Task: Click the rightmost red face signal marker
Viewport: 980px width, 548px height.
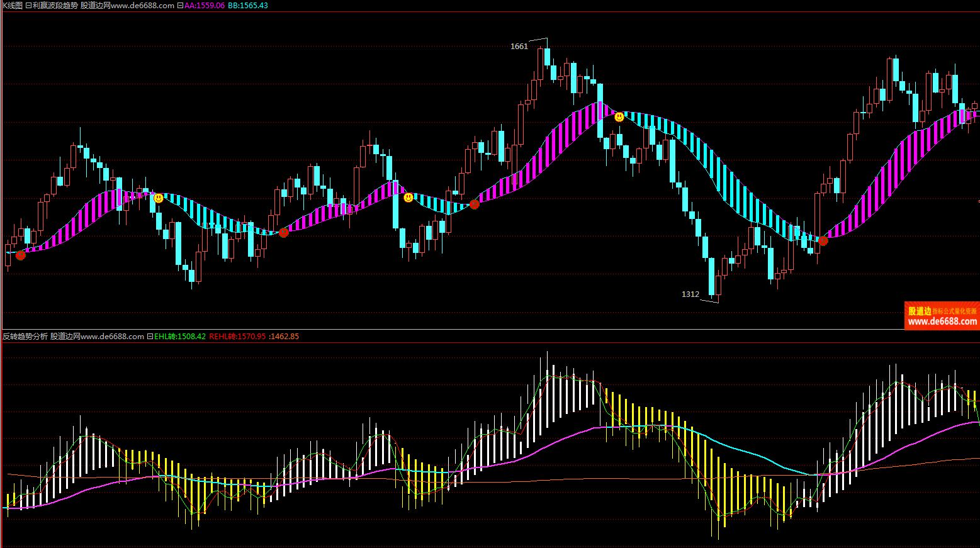Action: pyautogui.click(x=823, y=240)
